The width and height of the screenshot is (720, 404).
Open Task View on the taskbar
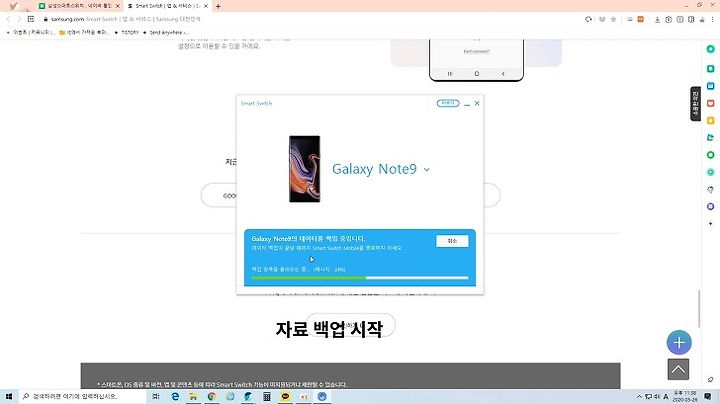click(x=156, y=396)
